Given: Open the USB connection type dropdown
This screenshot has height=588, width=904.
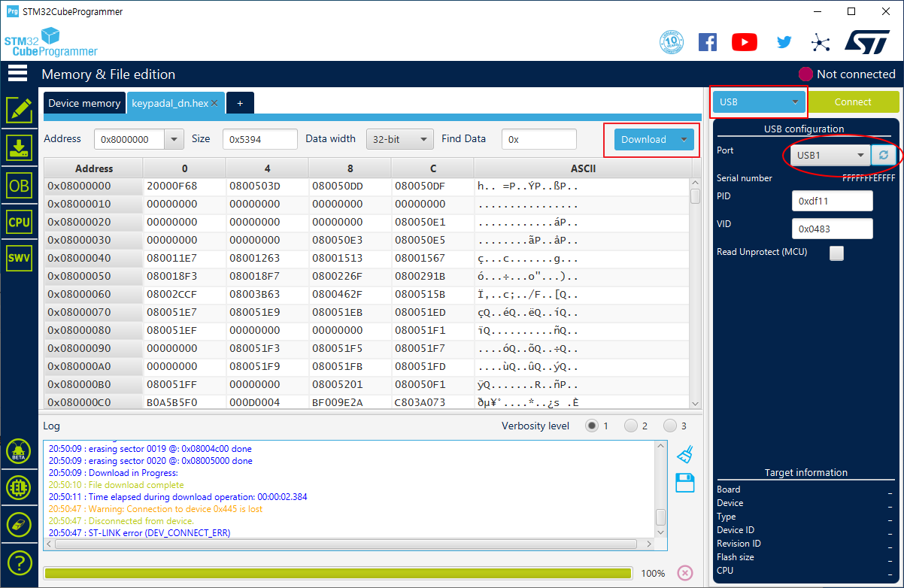Looking at the screenshot, I should [x=759, y=102].
